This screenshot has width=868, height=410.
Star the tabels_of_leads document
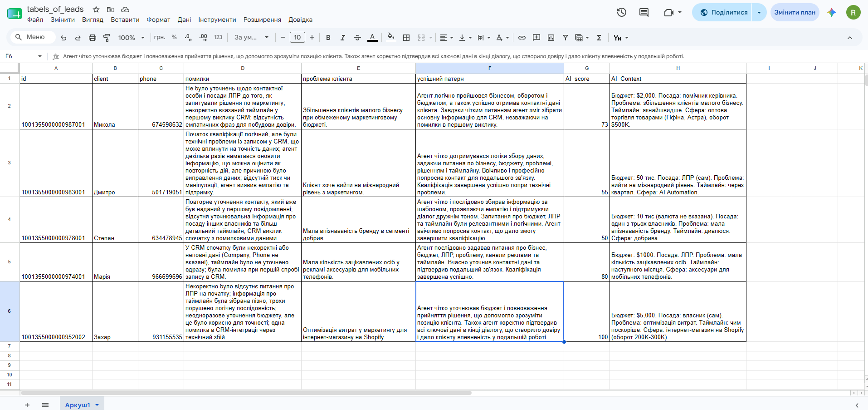click(96, 10)
